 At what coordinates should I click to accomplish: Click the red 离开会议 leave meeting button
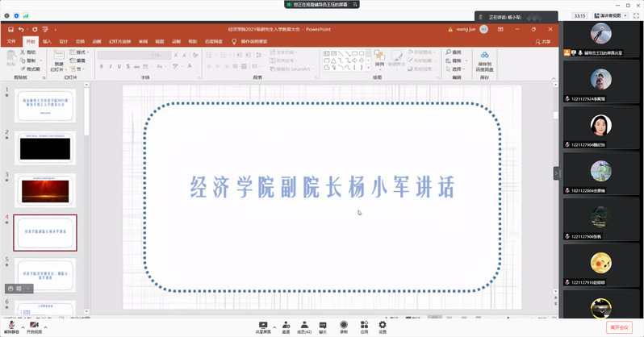[619, 327]
